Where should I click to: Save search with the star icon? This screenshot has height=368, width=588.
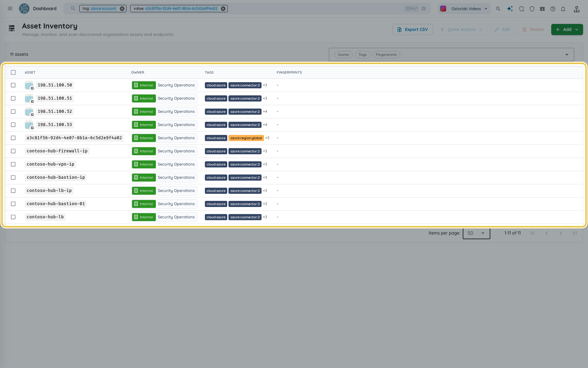[x=424, y=9]
